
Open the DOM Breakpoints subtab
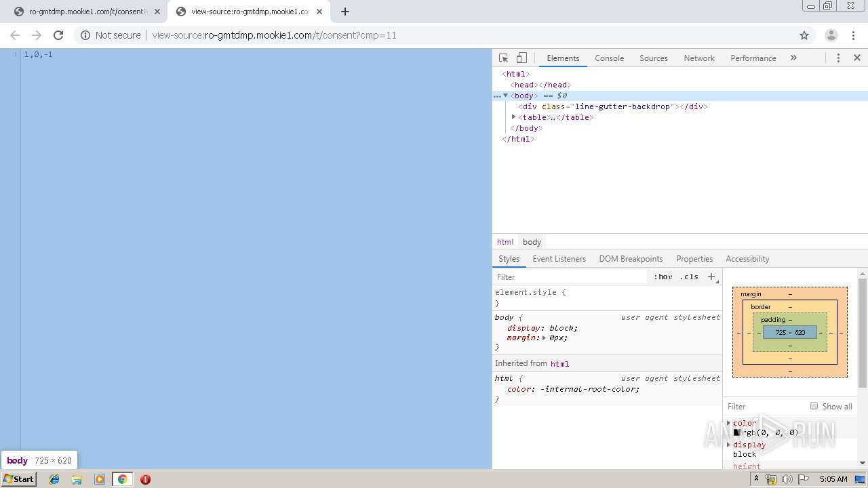pyautogui.click(x=631, y=259)
